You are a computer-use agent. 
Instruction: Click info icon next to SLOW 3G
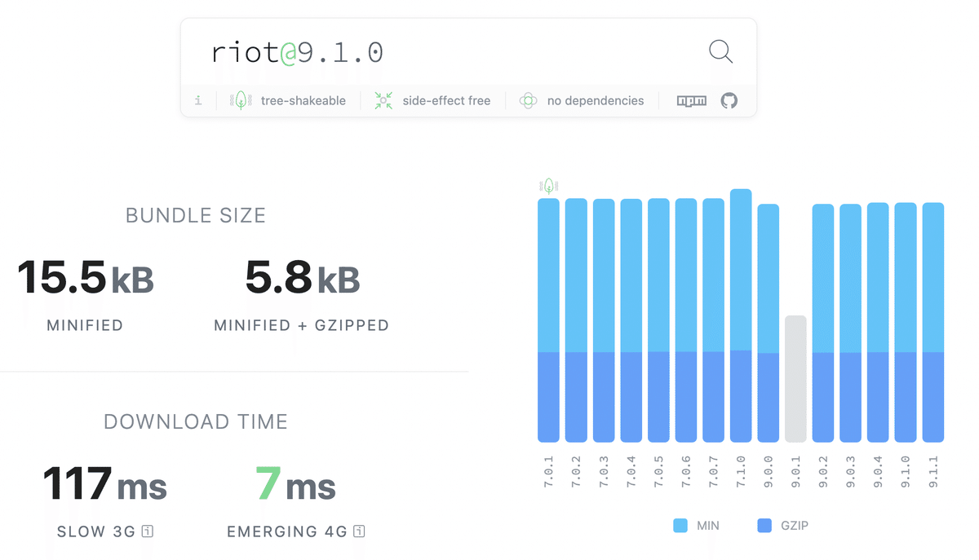click(x=148, y=531)
